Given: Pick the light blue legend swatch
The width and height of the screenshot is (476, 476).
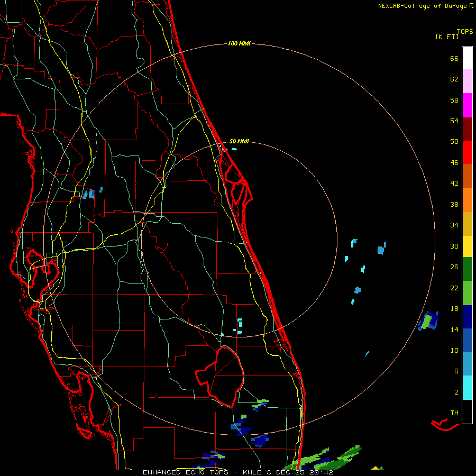Looking at the screenshot, I should coord(467,364).
